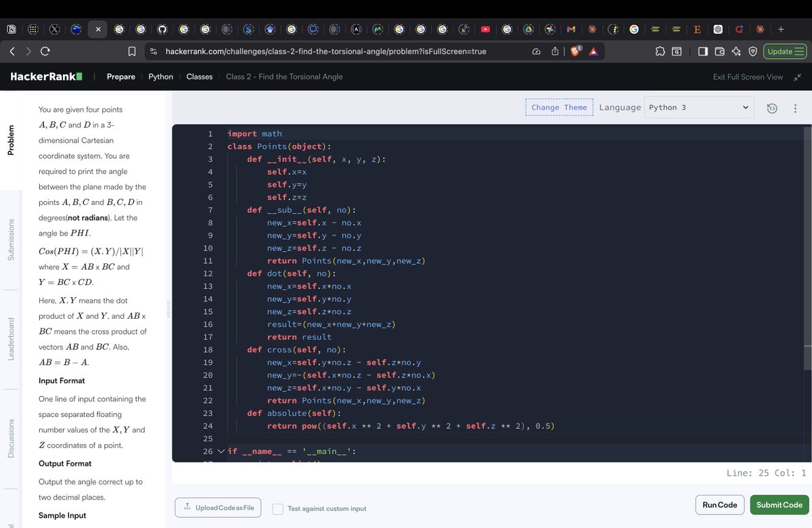Switch to the Google Drive tab
Image resolution: width=812 pixels, height=528 pixels.
pos(528,30)
